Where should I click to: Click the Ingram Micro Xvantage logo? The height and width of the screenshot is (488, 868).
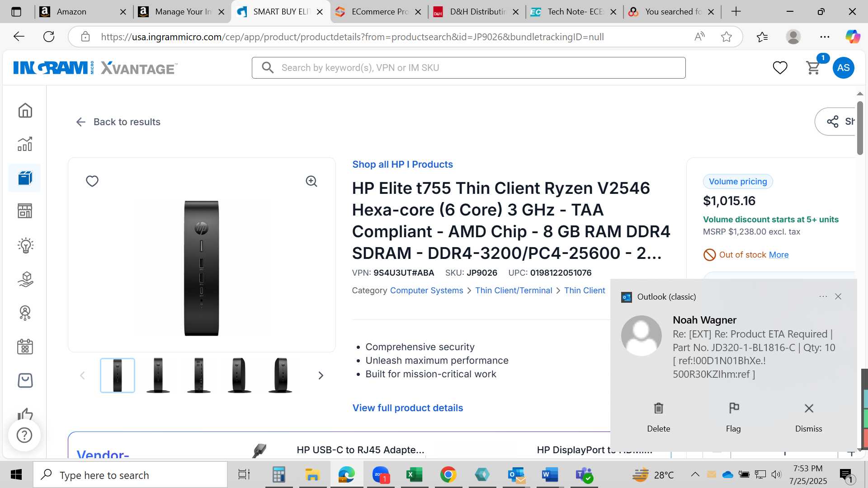click(95, 68)
